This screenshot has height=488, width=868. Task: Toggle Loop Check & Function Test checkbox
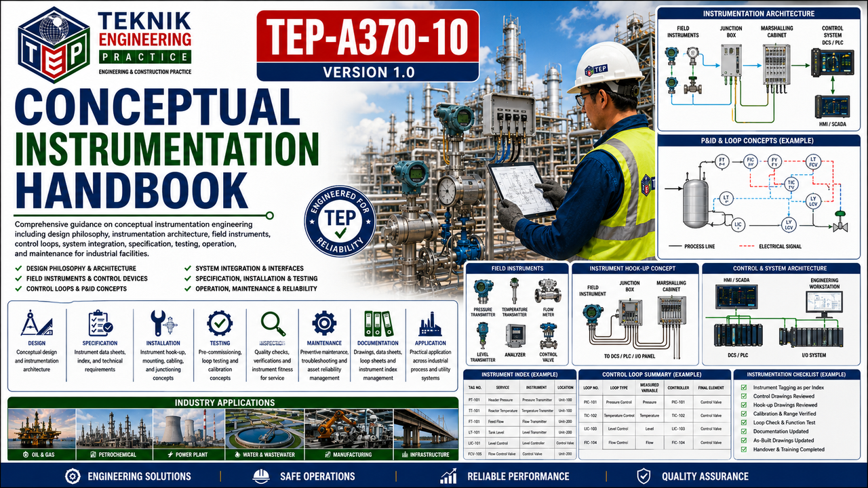pyautogui.click(x=743, y=422)
